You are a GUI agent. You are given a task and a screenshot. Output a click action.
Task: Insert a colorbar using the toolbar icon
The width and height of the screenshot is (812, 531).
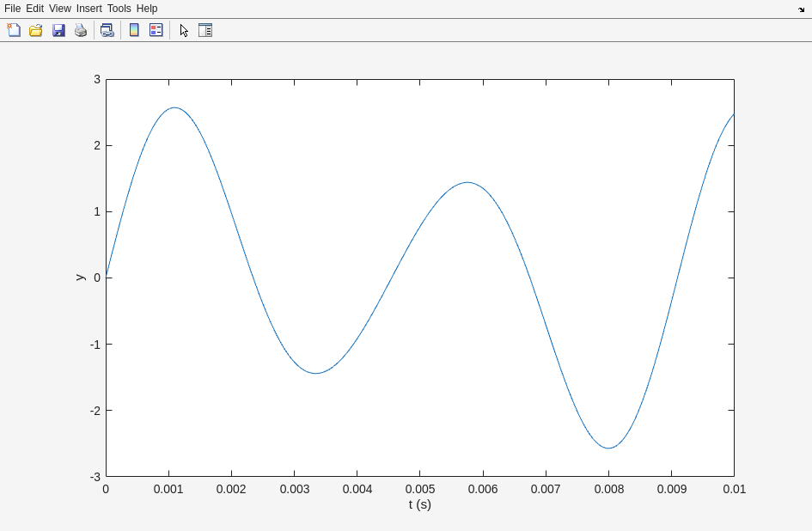[x=134, y=30]
